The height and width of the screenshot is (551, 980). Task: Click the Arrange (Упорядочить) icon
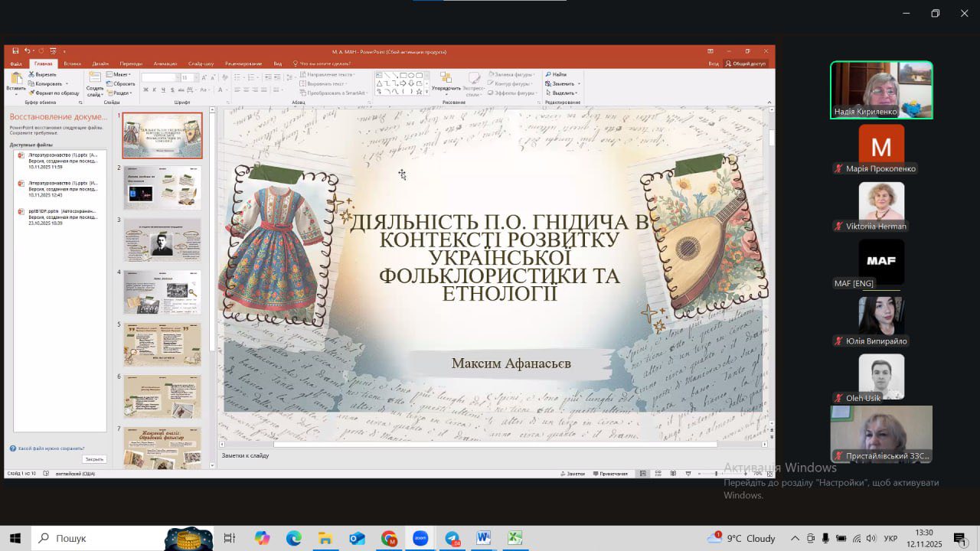coord(446,80)
